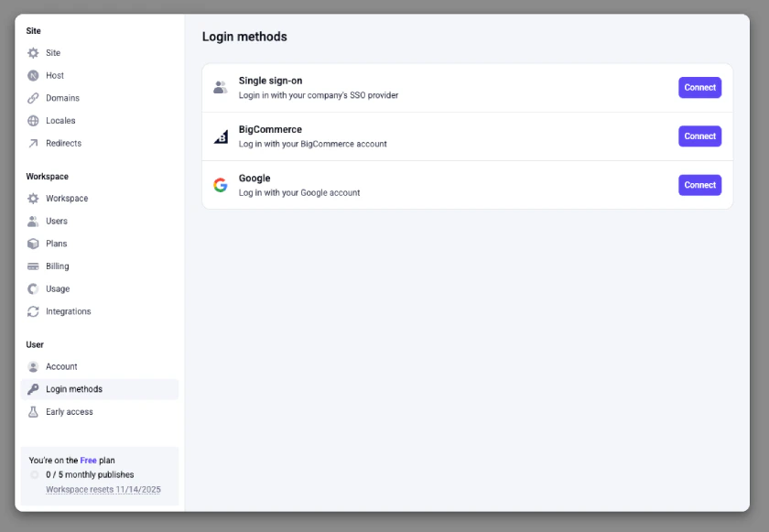Open the Account settings section
Image resolution: width=769 pixels, height=532 pixels.
pos(61,366)
